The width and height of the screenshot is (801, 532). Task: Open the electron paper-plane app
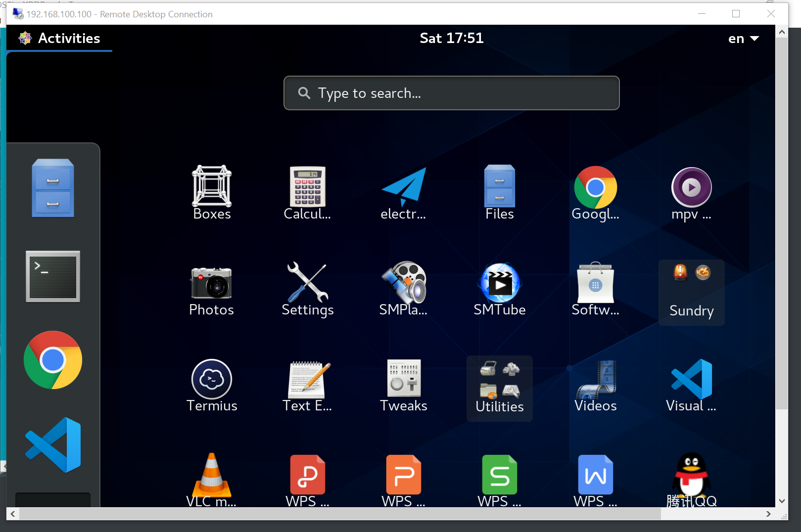[x=403, y=193]
